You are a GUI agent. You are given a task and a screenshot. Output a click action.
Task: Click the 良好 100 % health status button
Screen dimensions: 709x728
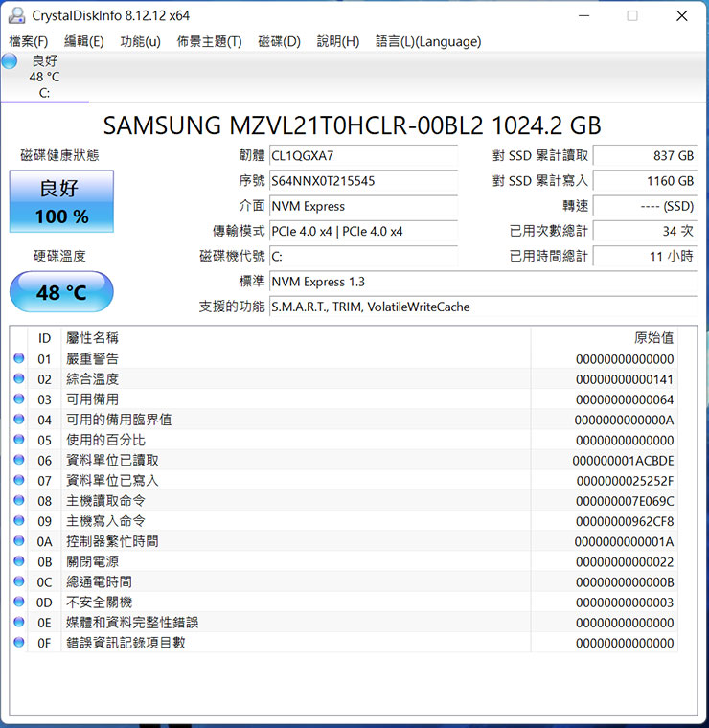[61, 202]
